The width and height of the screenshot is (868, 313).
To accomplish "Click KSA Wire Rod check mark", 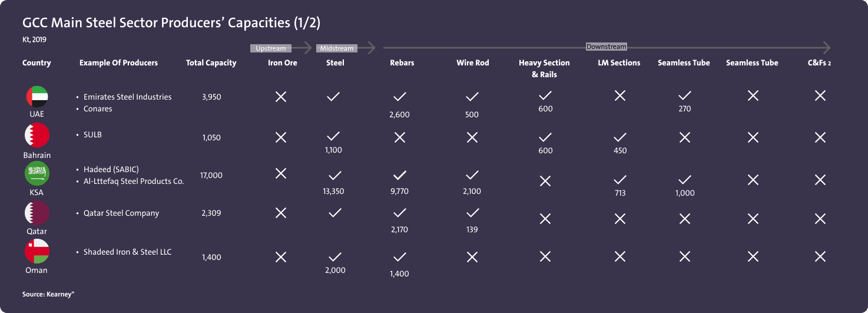I will pyautogui.click(x=472, y=175).
